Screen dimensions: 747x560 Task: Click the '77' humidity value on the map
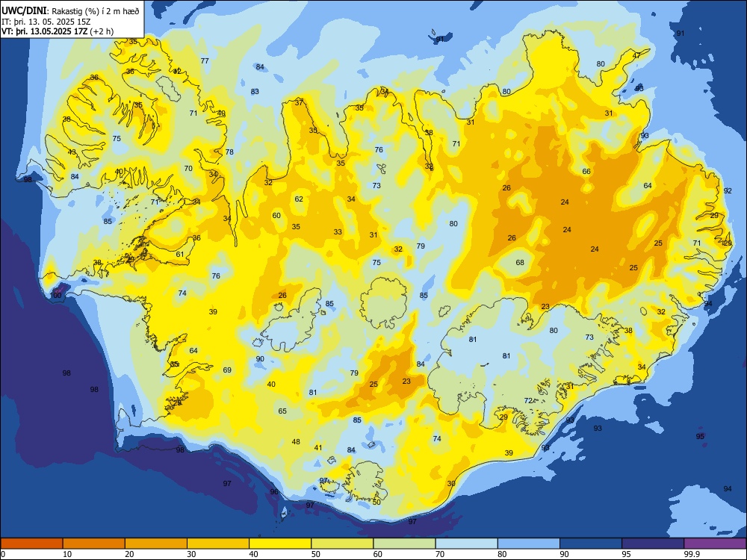[205, 61]
